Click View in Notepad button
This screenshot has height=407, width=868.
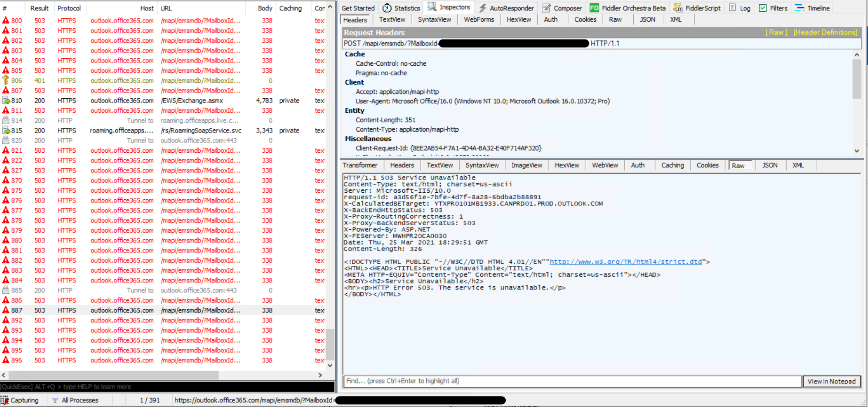832,381
